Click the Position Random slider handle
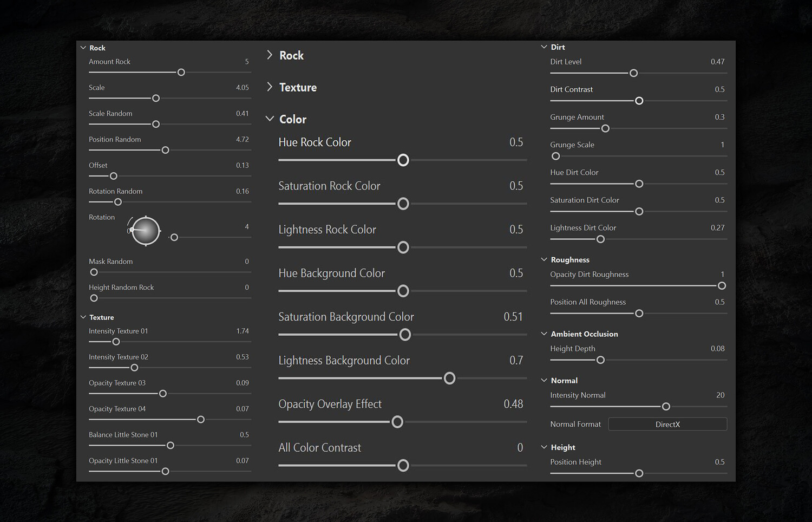This screenshot has height=522, width=812. click(166, 150)
